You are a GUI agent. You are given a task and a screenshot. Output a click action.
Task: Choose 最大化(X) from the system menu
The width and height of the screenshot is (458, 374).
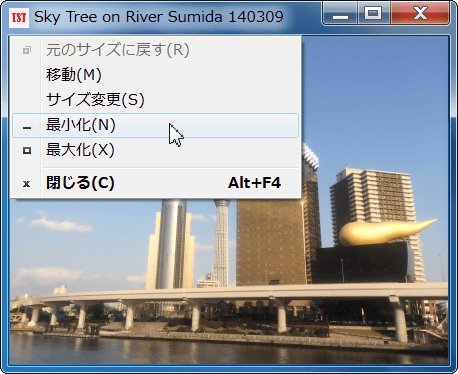tap(155, 150)
